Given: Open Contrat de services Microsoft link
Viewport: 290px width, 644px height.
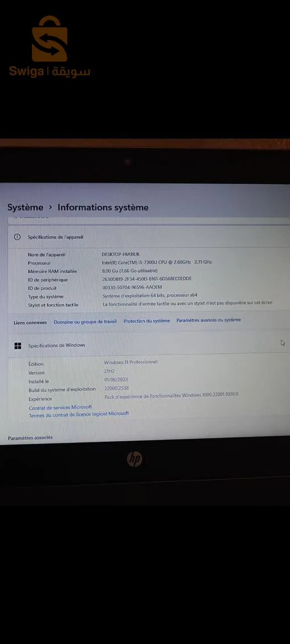Looking at the screenshot, I should coord(61,408).
